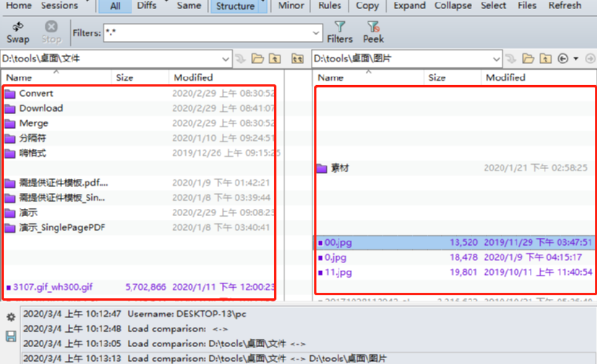Click the folder icon beside Download
The image size is (597, 364).
(10, 109)
